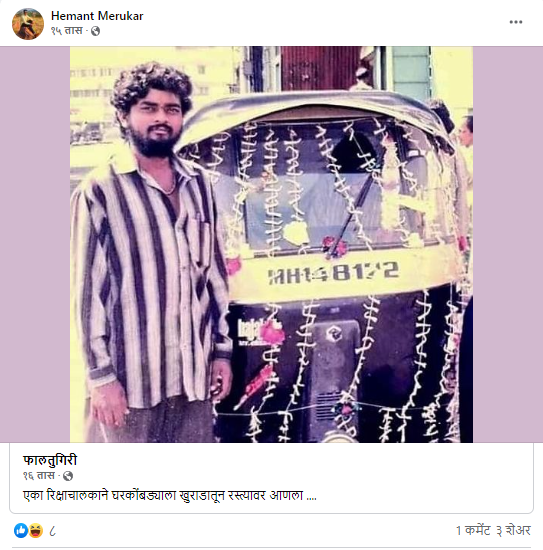
Task: Click the १६ तास original post timestamp
Action: 39,476
